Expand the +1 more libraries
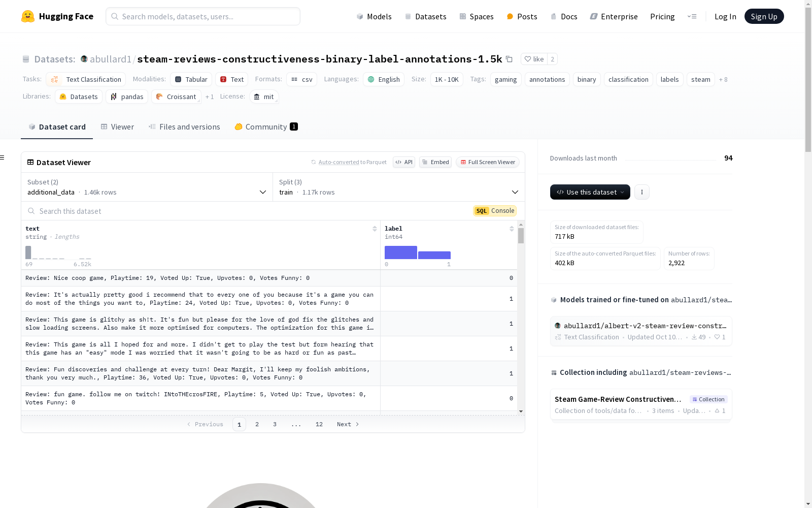This screenshot has height=508, width=812. [x=210, y=97]
